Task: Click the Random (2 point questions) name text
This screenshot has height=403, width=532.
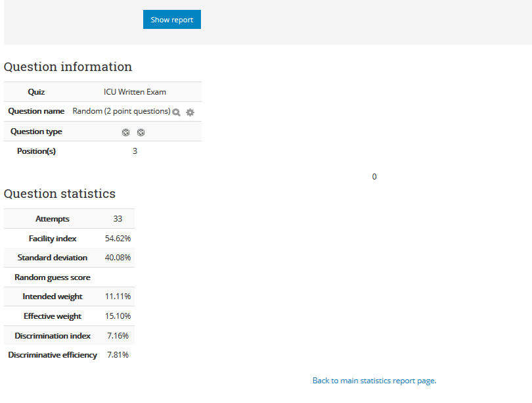Action: 122,111
